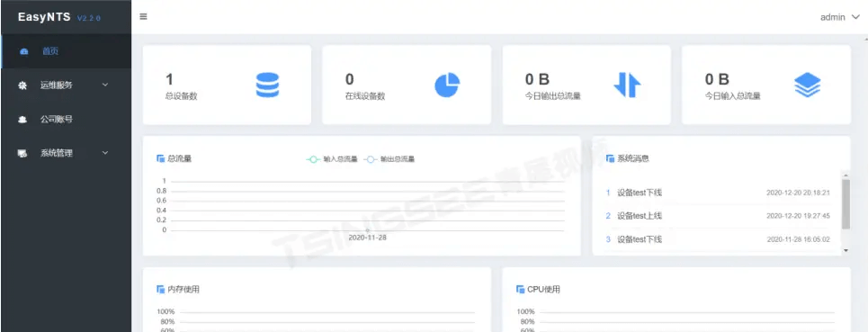The height and width of the screenshot is (332, 868).
Task: Toggle the 输入总流量 legend series
Action: pos(332,159)
